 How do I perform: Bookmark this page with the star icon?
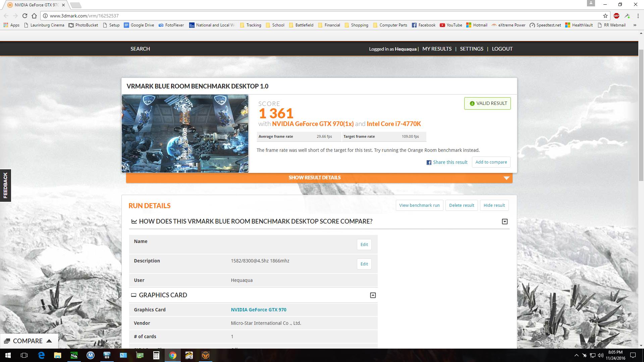pos(605,16)
